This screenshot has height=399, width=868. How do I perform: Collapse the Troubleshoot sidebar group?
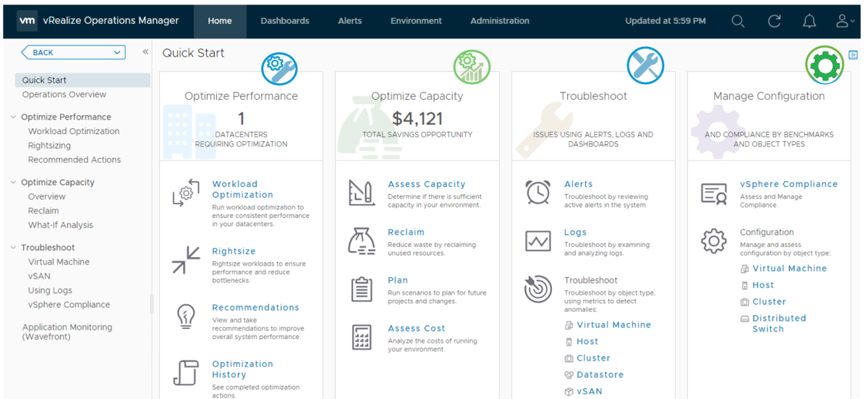pyautogui.click(x=14, y=248)
